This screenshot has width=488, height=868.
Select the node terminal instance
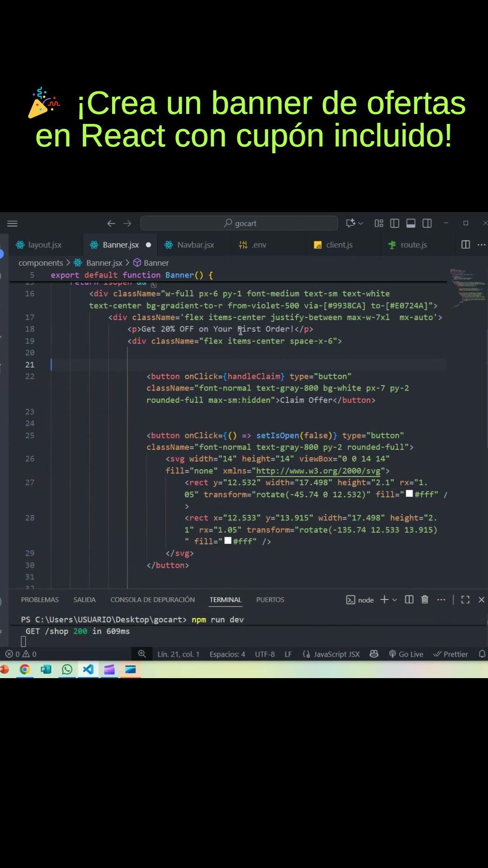click(x=360, y=600)
